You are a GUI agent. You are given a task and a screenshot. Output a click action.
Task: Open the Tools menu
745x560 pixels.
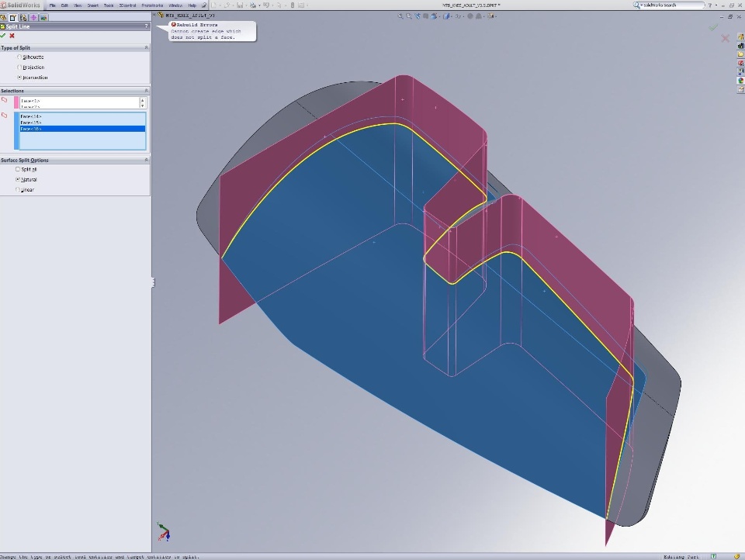(109, 5)
